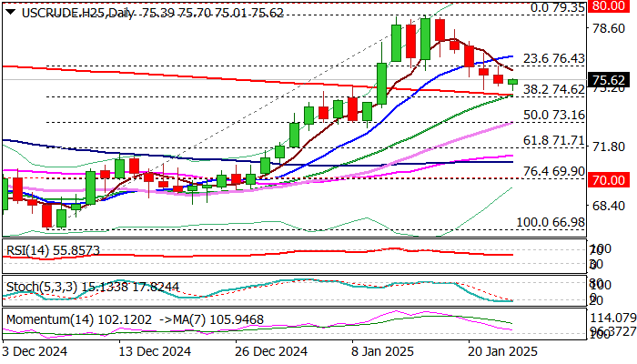Click the latest green candlestick near 75.62
The height and width of the screenshot is (364, 637).
coord(512,84)
